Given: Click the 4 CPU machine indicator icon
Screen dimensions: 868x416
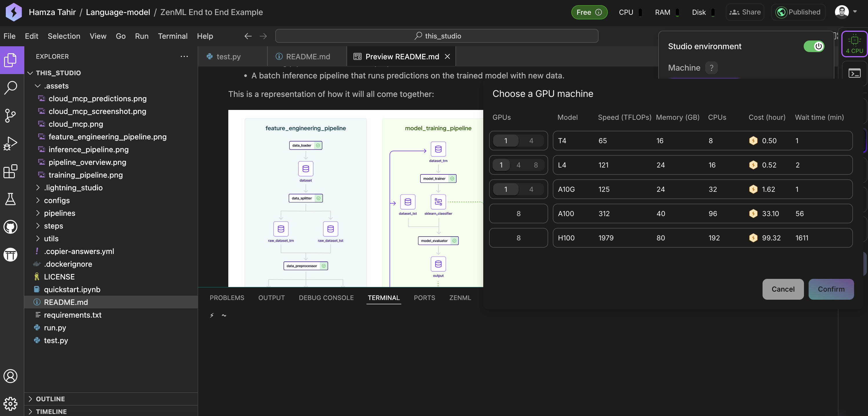Looking at the screenshot, I should [854, 44].
